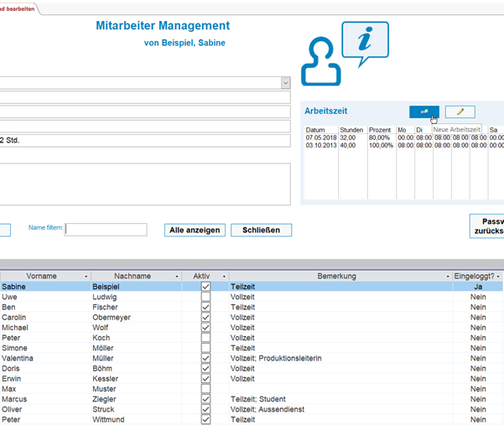The image size is (504, 425).
Task: Click the employee info speech bubble icon
Action: (365, 44)
